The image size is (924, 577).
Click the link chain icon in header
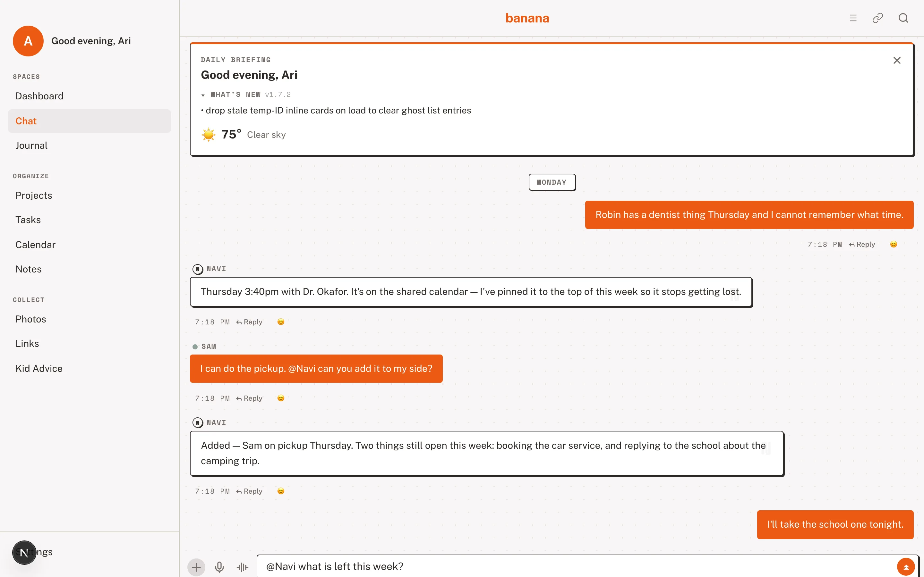[877, 18]
